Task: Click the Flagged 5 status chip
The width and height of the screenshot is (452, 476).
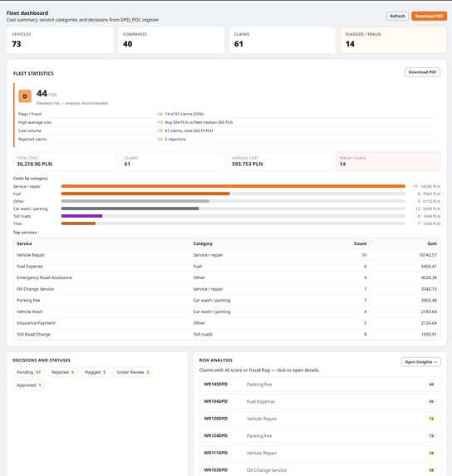Action: (x=95, y=372)
